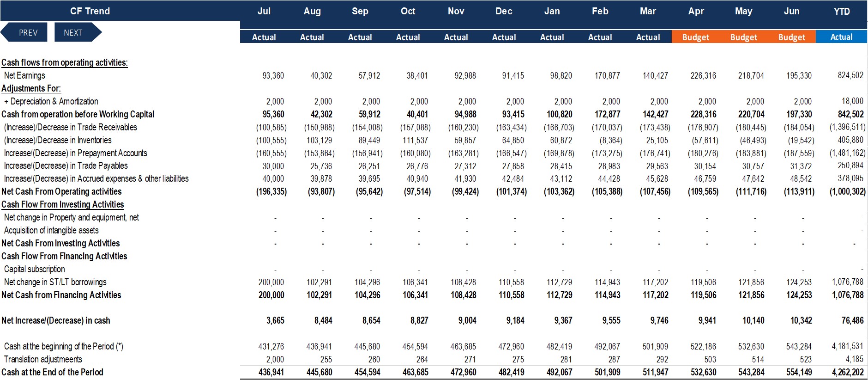The width and height of the screenshot is (868, 380).
Task: Select 'Net Cash From Investing Activities' label
Action: coord(60,243)
